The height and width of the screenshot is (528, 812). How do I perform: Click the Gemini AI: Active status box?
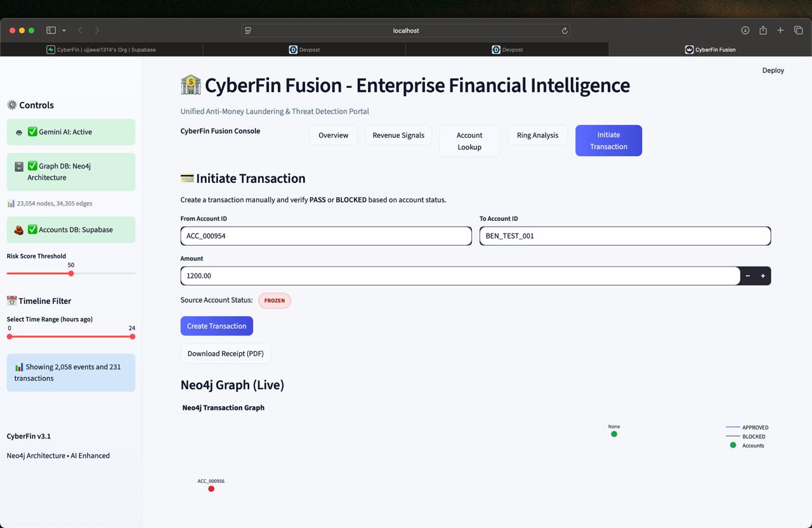pos(71,132)
